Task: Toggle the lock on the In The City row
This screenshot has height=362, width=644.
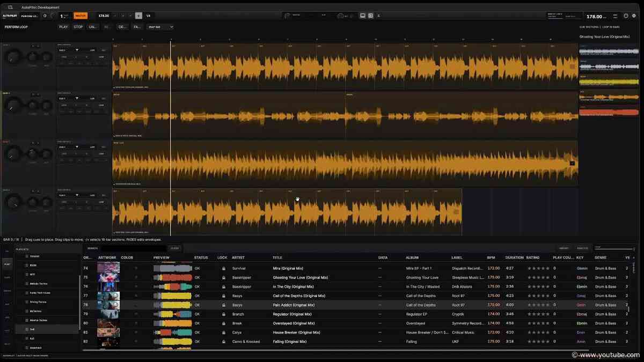Action: [x=223, y=286]
